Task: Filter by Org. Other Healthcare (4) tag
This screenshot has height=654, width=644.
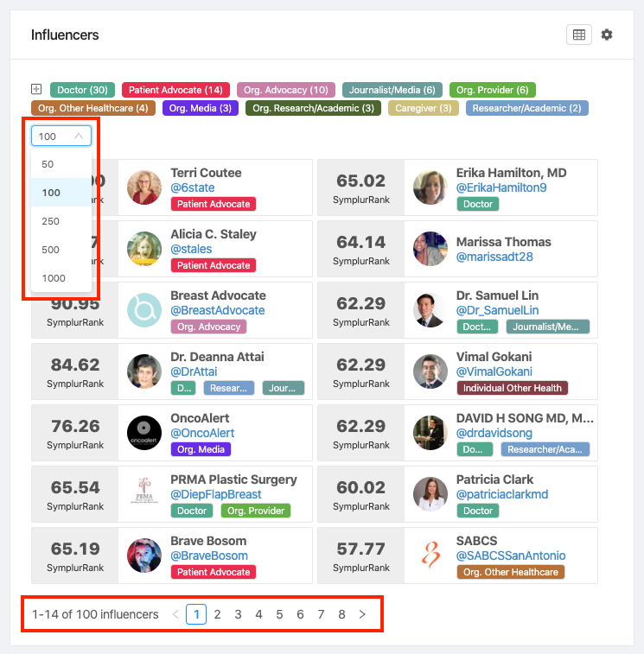Action: tap(93, 109)
